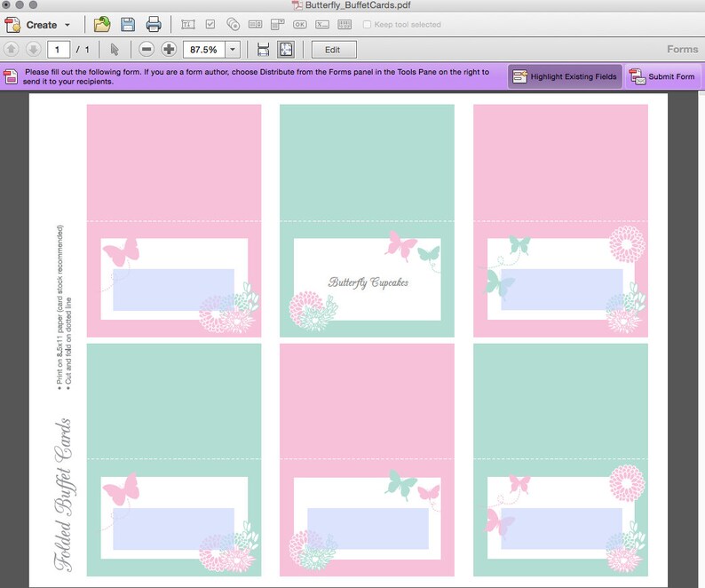705x588 pixels.
Task: Choose the selection arrow pointer tool
Action: [x=115, y=50]
